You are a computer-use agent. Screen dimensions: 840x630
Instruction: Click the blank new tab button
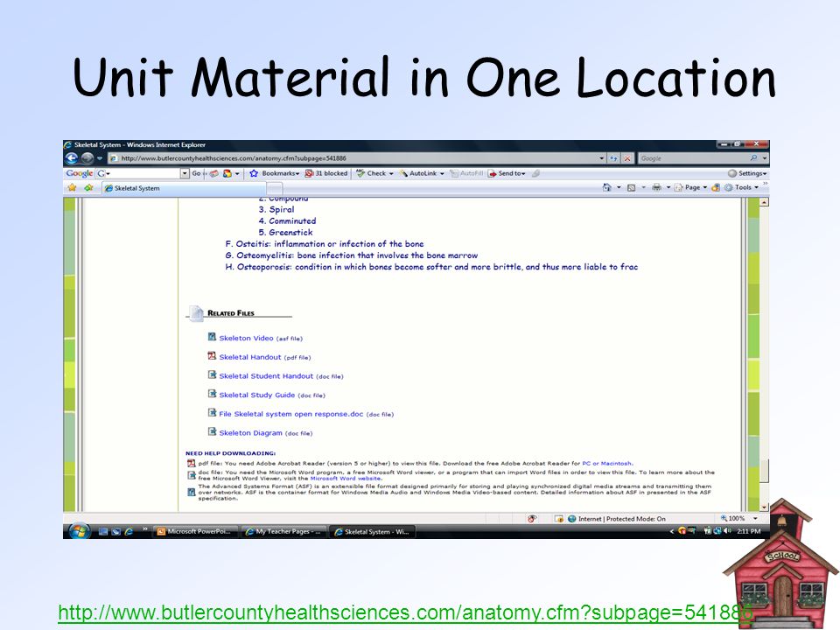pos(274,188)
